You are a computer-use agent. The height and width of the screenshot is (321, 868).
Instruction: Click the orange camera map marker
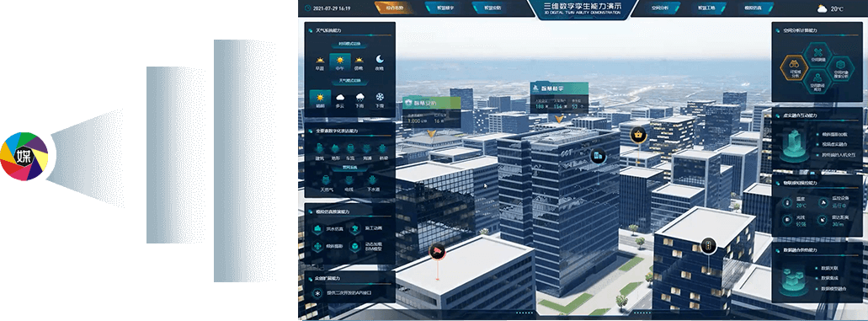click(x=437, y=251)
